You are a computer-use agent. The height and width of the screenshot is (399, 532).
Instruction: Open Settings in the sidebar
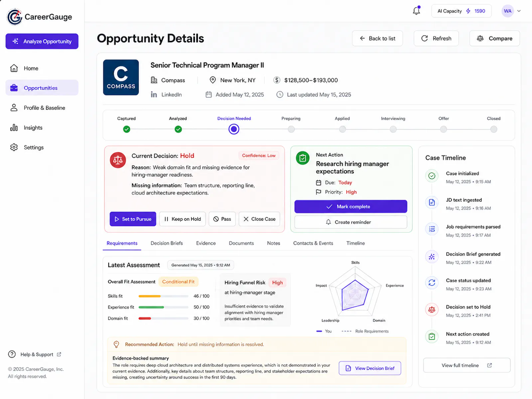(x=42, y=147)
